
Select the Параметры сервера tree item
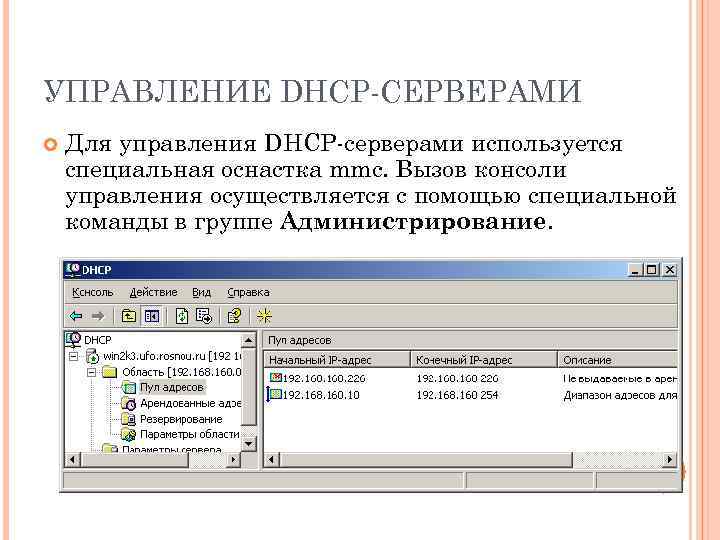click(171, 450)
